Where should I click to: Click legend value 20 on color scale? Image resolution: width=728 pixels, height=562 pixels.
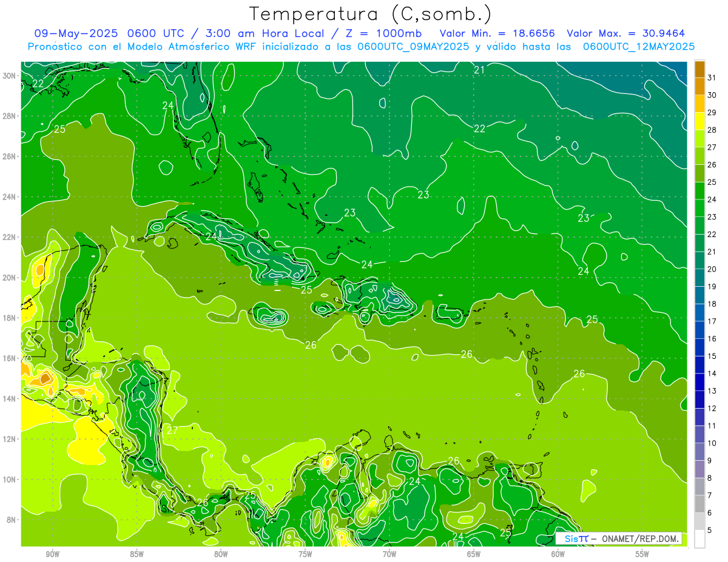point(712,269)
